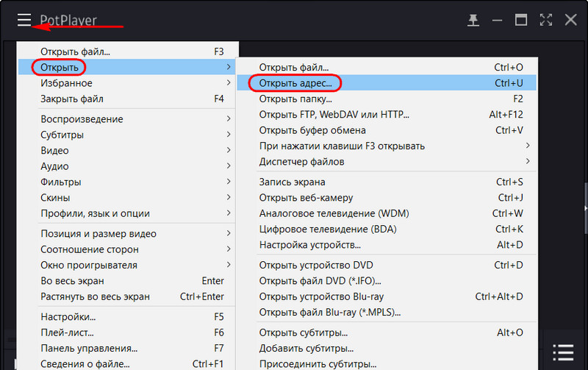The width and height of the screenshot is (588, 370).
Task: Select Во весь экран menu item
Action: tap(127, 281)
